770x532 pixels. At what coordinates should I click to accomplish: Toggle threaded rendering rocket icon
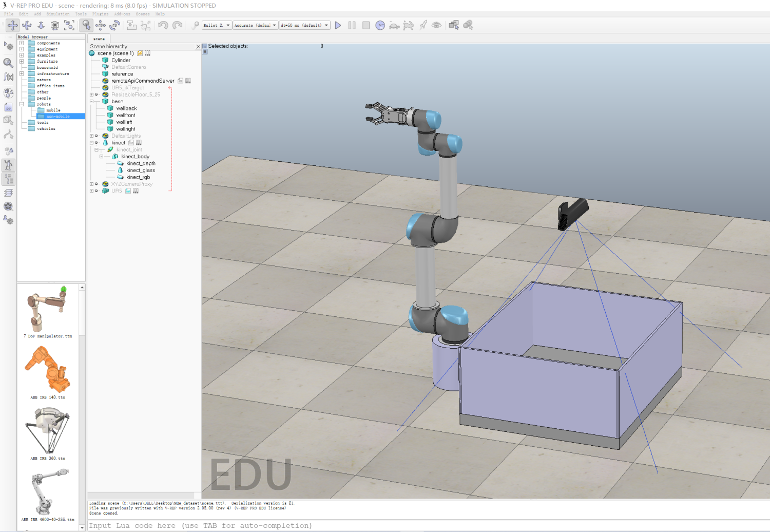tap(423, 25)
